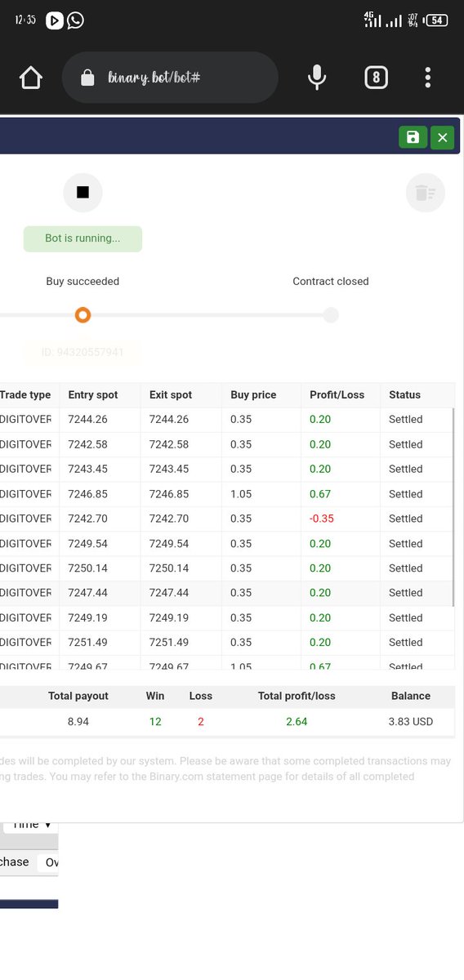Click the Loss count 2

(200, 721)
